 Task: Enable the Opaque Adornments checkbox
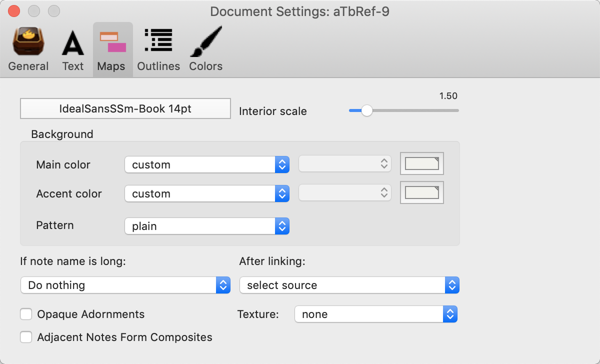point(26,314)
